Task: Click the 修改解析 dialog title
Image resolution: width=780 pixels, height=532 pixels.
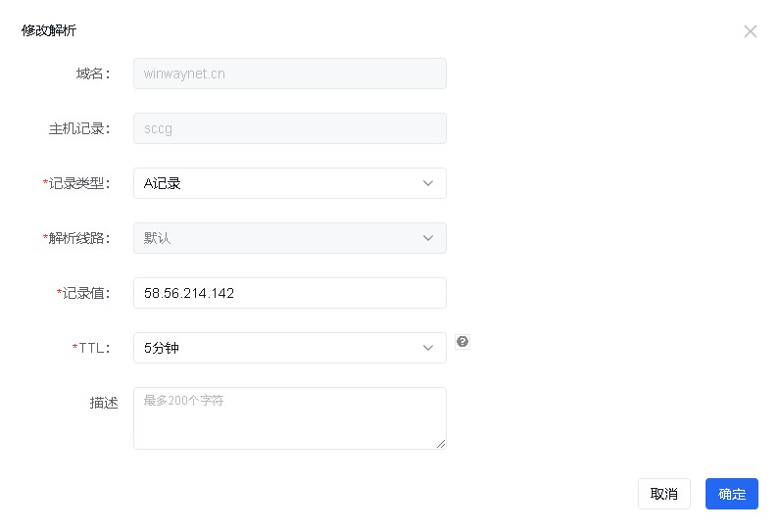Action: tap(49, 30)
